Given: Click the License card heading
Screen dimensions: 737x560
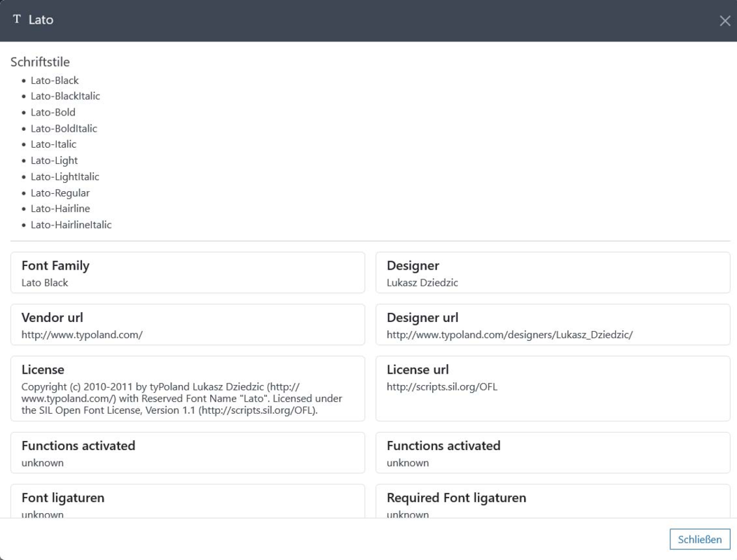Looking at the screenshot, I should click(43, 370).
